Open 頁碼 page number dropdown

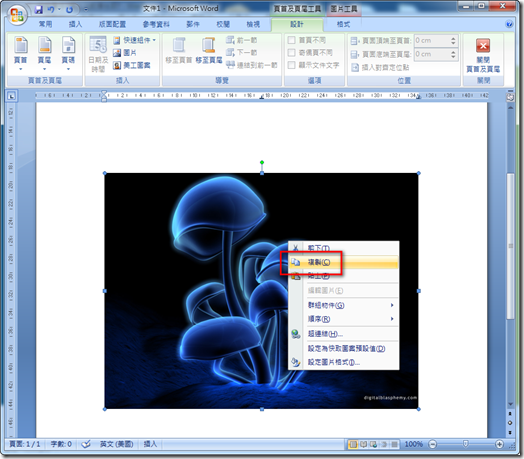pos(68,54)
